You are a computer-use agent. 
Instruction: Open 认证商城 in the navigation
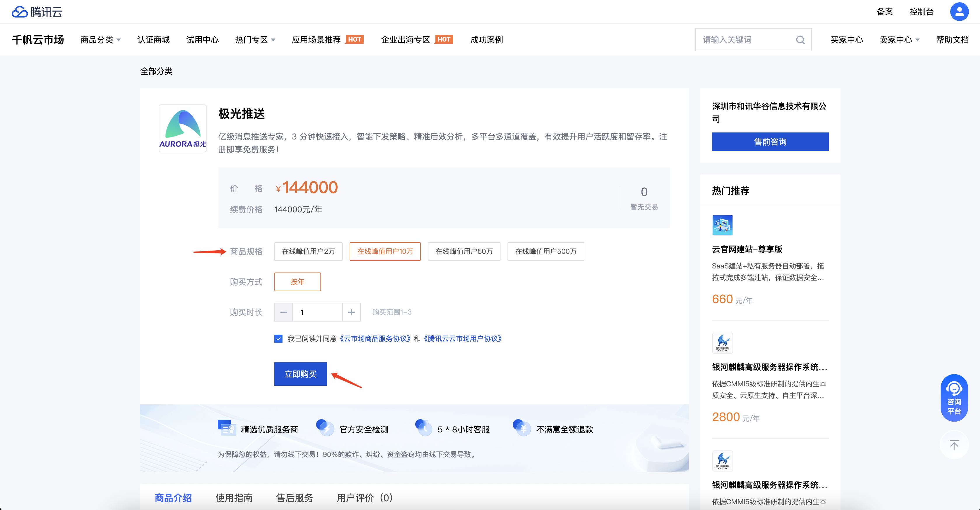(153, 40)
